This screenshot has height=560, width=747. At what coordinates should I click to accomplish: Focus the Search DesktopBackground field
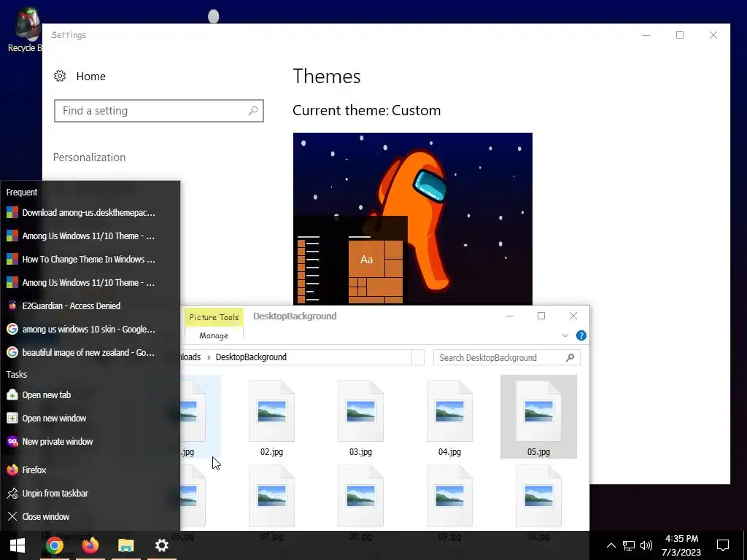coord(507,357)
